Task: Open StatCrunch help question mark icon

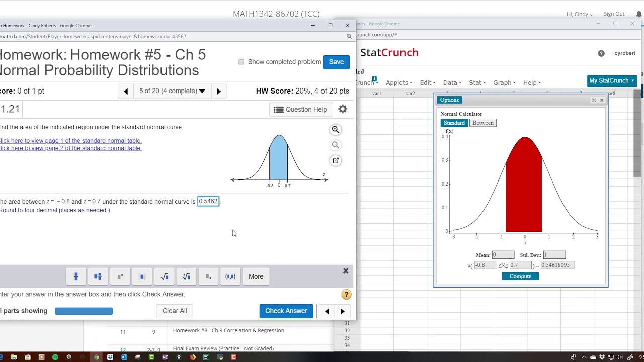Action: (x=601, y=53)
